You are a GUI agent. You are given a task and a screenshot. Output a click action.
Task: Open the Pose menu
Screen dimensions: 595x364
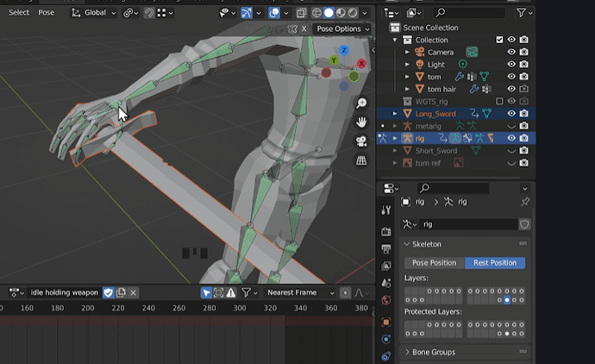47,13
